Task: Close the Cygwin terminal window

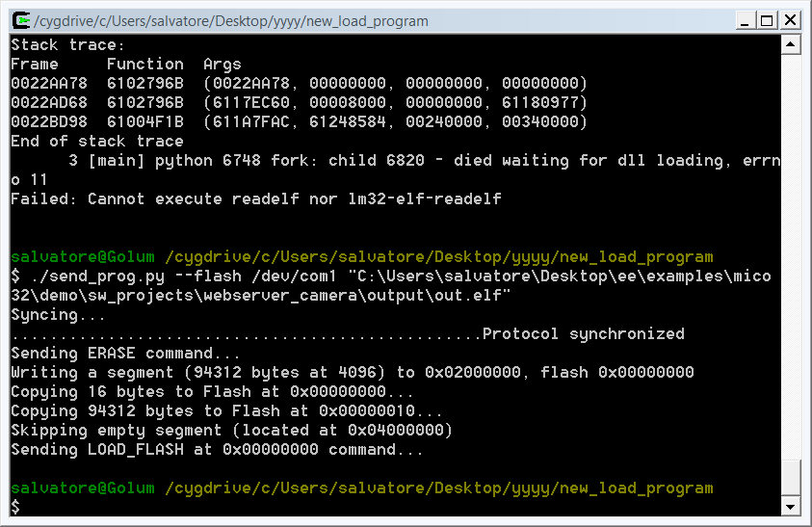Action: point(790,21)
